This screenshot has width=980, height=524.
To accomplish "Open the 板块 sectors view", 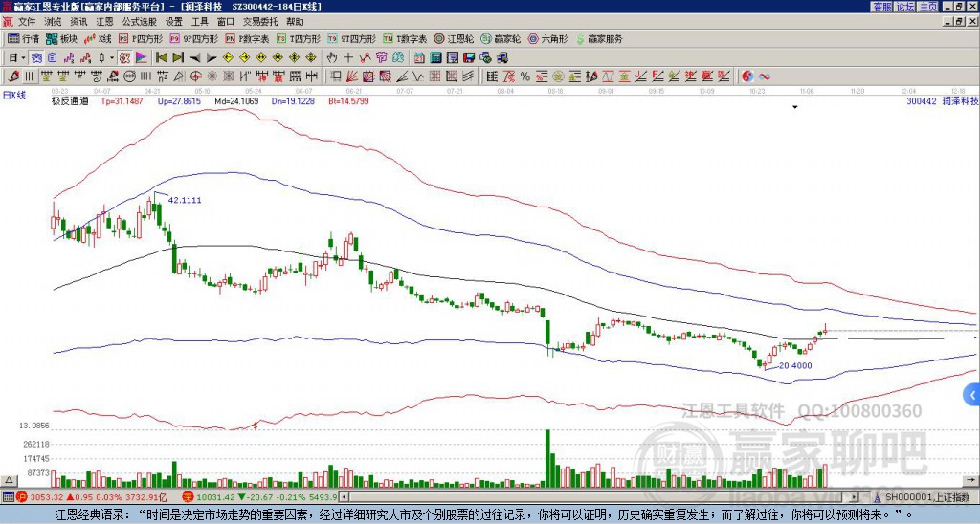I will pos(61,38).
